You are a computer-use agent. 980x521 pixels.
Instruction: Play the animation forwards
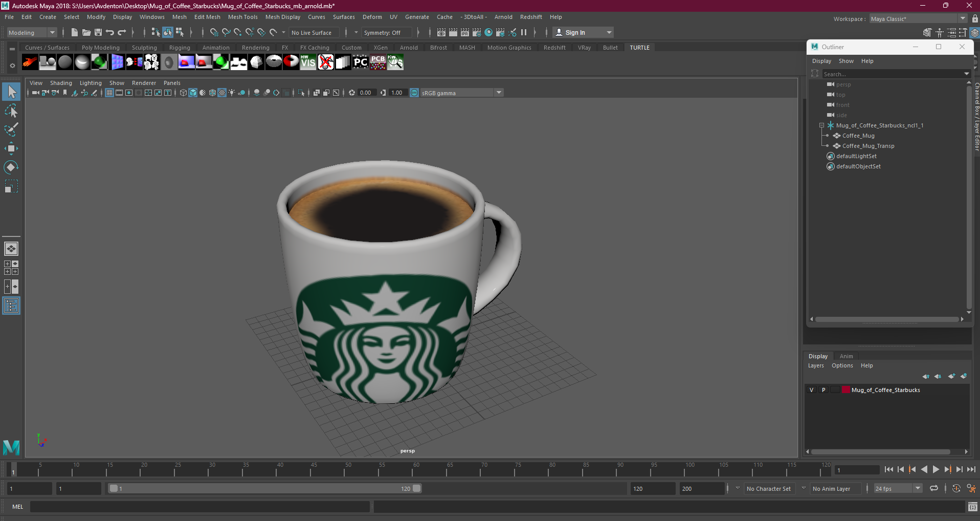(936, 469)
